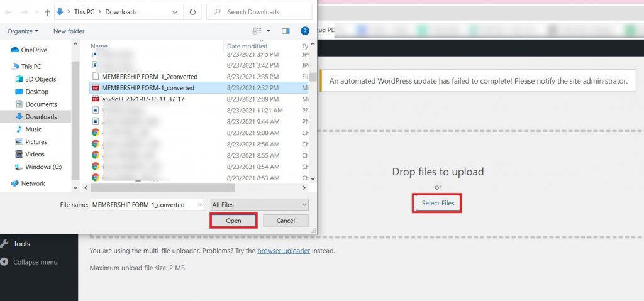Click the Refresh button in address bar
Screen dimensions: 644x301
point(192,13)
